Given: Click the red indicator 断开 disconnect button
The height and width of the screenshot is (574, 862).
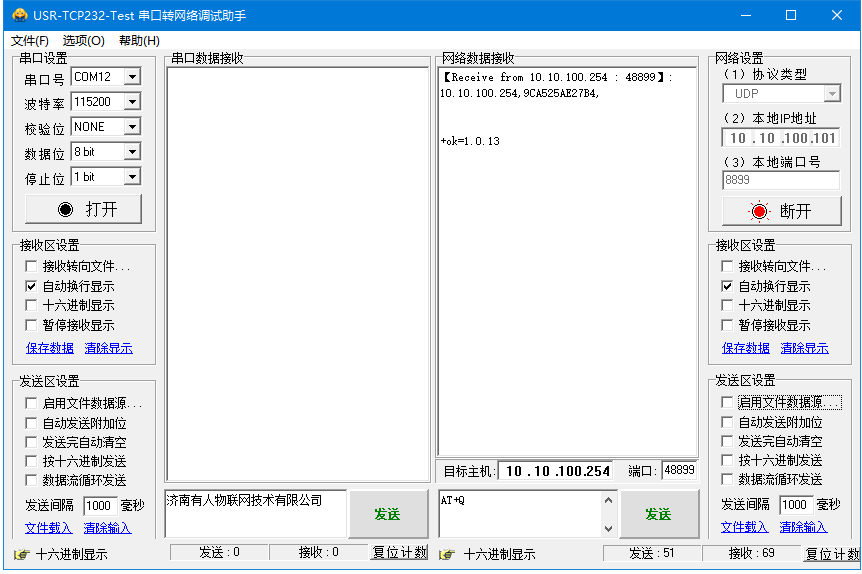Looking at the screenshot, I should (x=780, y=211).
